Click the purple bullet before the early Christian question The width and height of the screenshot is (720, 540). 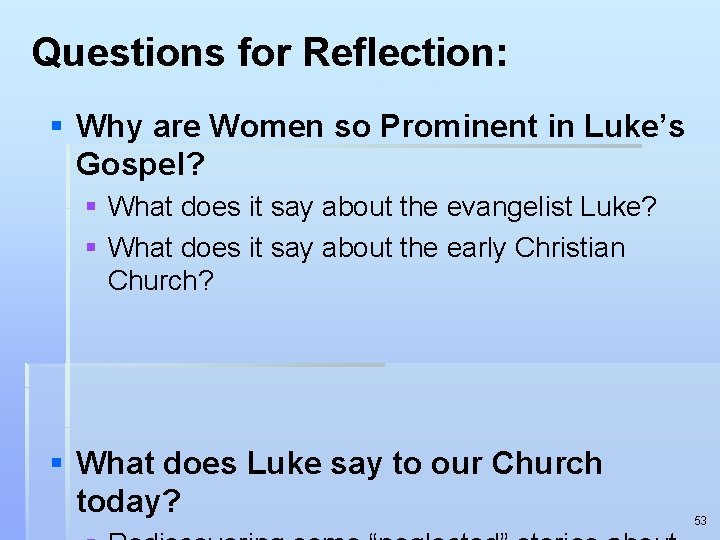91,248
